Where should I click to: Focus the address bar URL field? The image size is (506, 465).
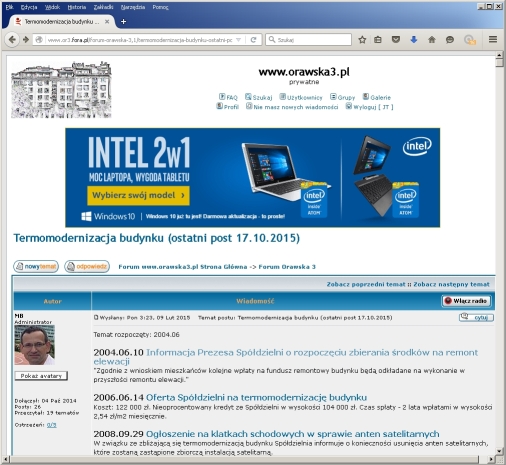pyautogui.click(x=140, y=40)
